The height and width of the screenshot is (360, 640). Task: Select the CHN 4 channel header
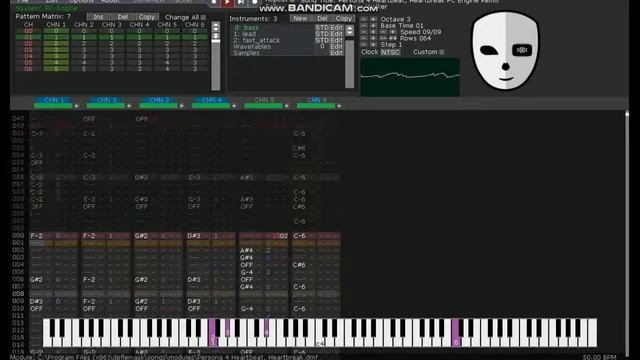(x=211, y=100)
